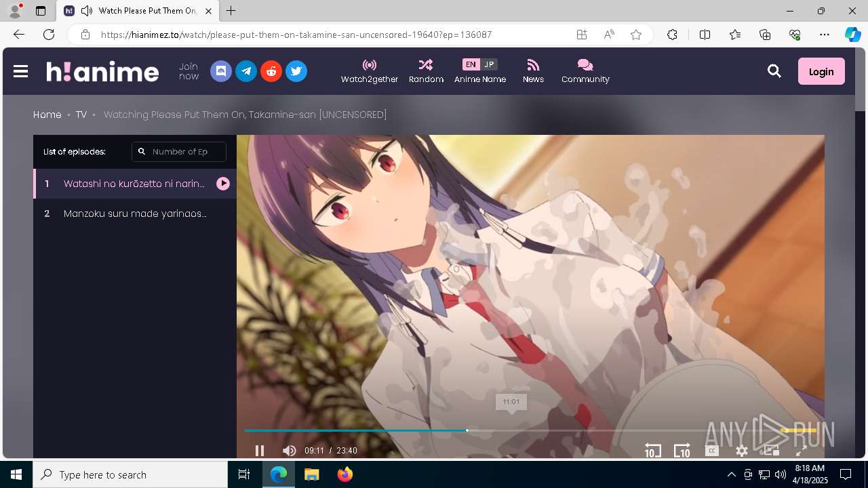
Task: Open the Discord join icon
Action: pyautogui.click(x=221, y=71)
